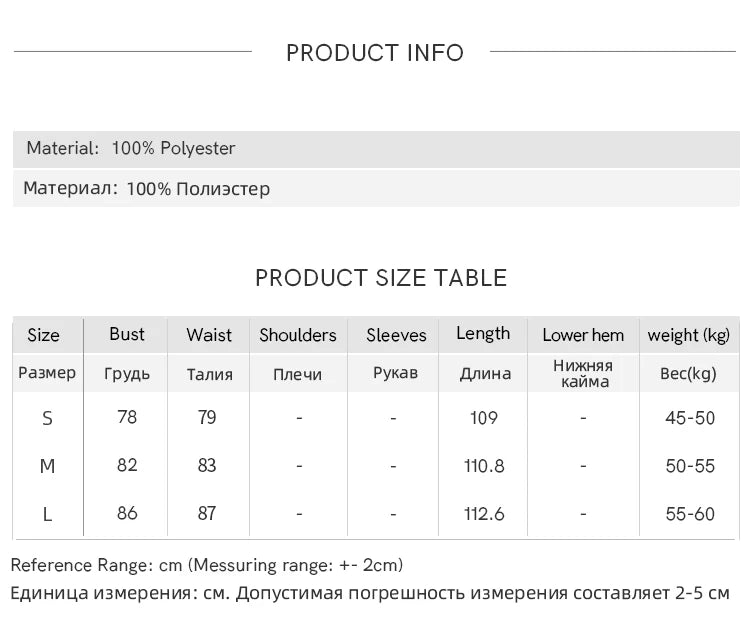Click bust value 78 for size S
Viewport: 750px width, 630px height.
pos(127,417)
